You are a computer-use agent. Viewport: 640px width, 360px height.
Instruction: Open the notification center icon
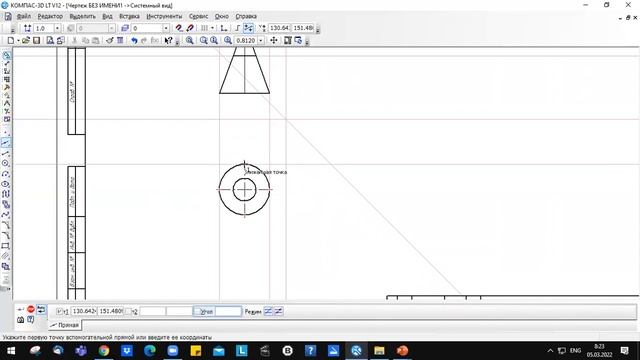point(624,351)
